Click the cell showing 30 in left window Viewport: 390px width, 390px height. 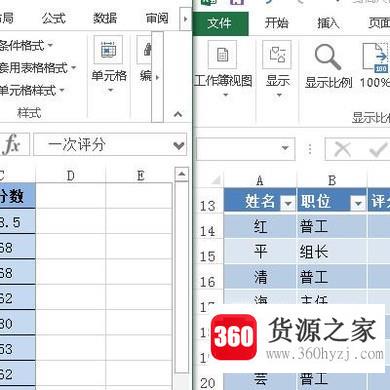17,323
